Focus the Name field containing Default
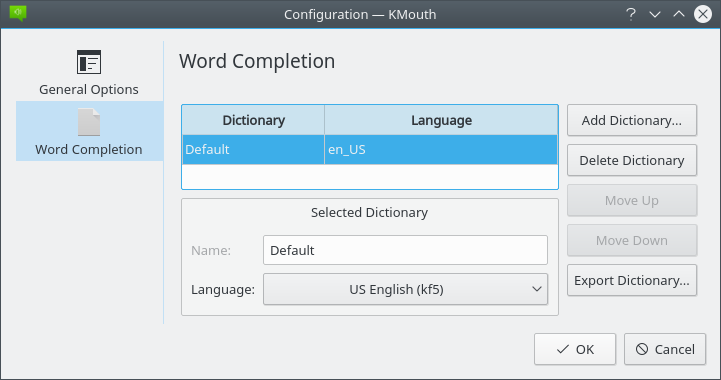This screenshot has width=721, height=380. 405,250
